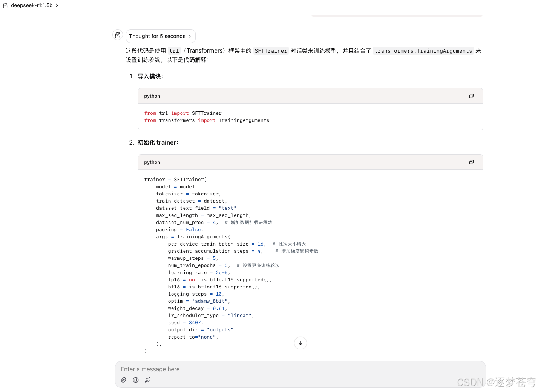538x392 pixels.
Task: Click the line 'from trl import SFTTrainer'
Action: point(183,113)
